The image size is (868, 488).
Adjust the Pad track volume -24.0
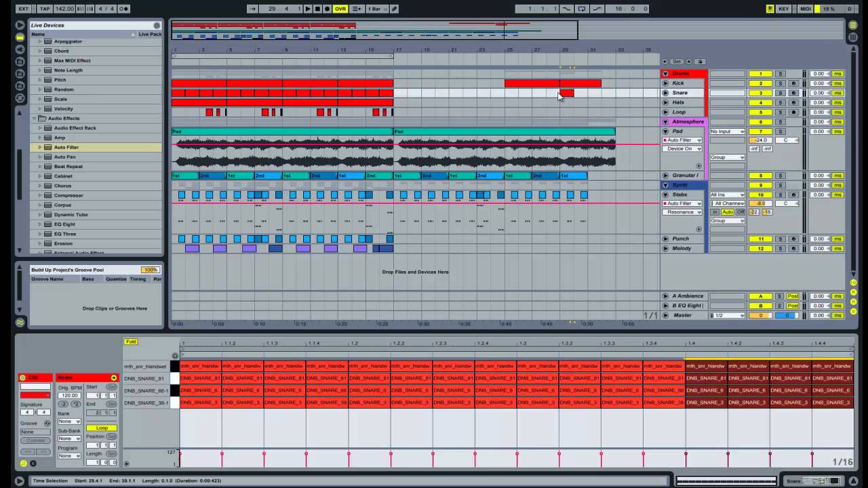click(x=761, y=140)
